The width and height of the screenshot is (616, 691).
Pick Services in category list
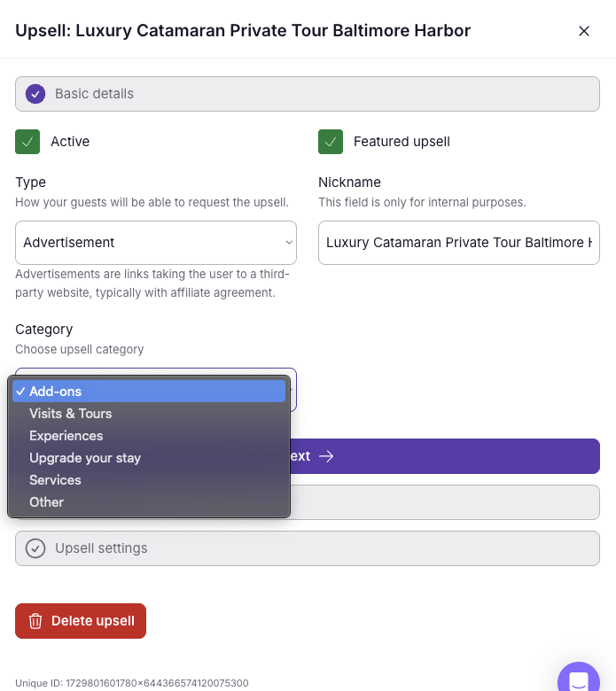(x=55, y=480)
